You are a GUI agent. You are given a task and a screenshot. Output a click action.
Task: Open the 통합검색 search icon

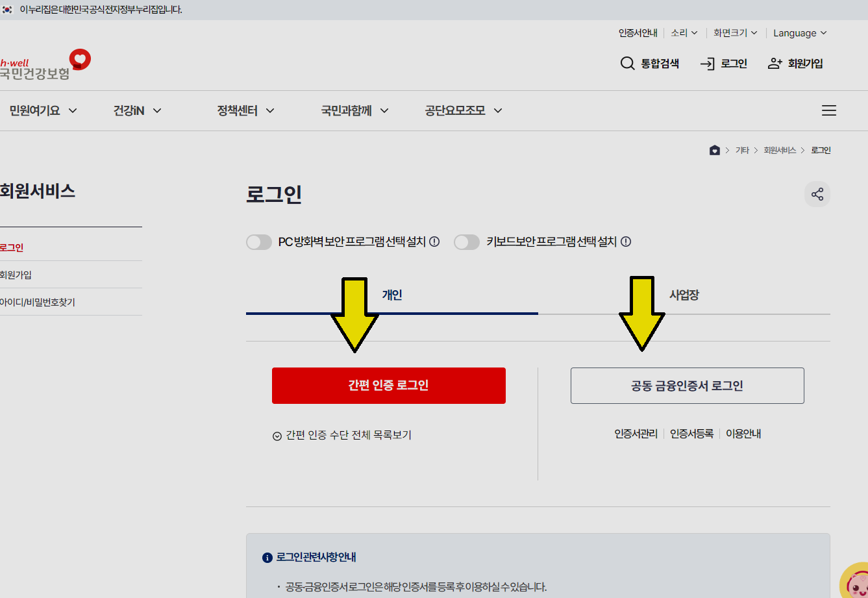pos(627,63)
